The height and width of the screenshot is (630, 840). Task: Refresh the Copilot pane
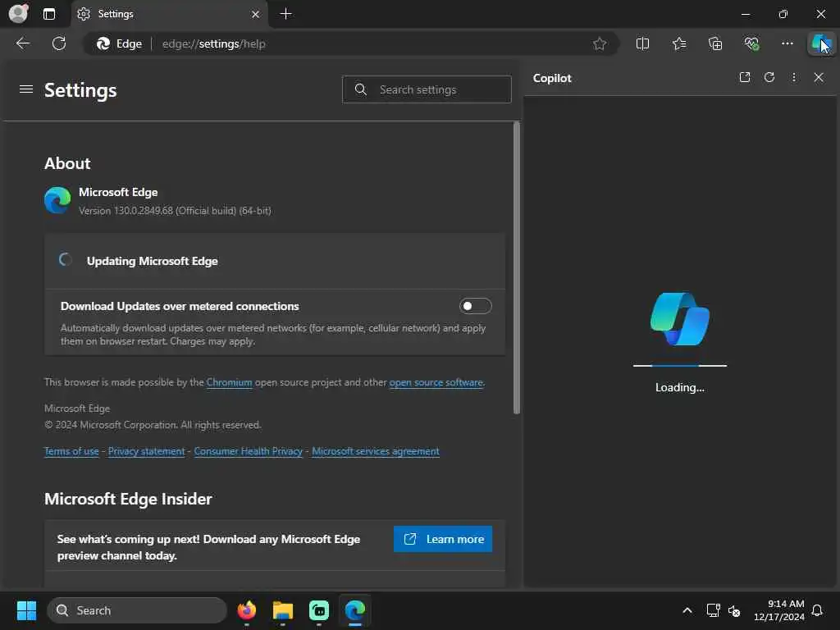pyautogui.click(x=769, y=77)
